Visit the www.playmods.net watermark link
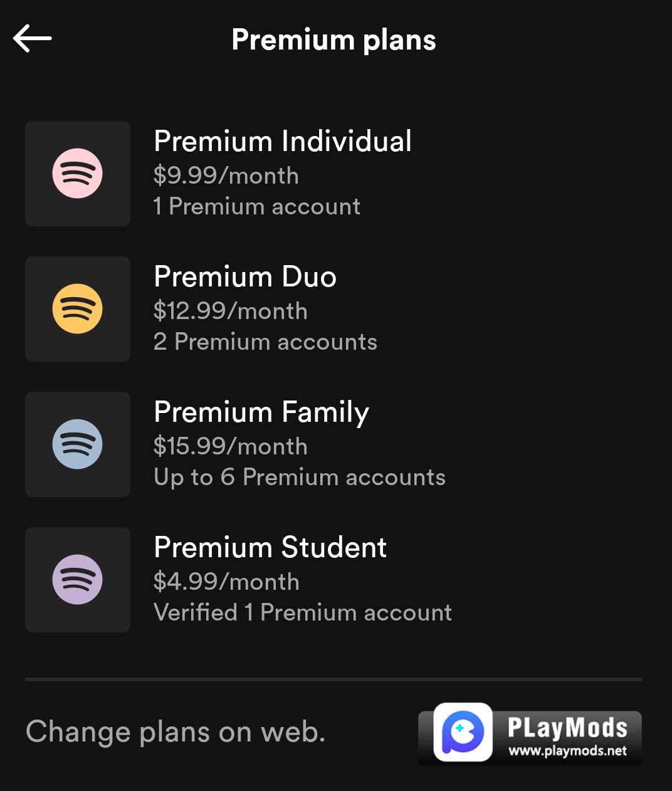The height and width of the screenshot is (791, 672). (567, 751)
